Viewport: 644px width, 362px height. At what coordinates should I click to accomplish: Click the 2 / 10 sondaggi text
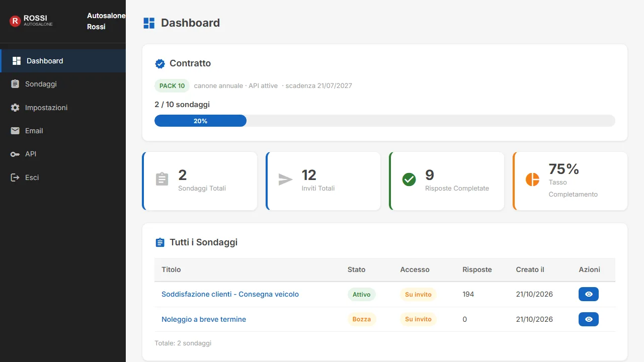click(x=182, y=105)
